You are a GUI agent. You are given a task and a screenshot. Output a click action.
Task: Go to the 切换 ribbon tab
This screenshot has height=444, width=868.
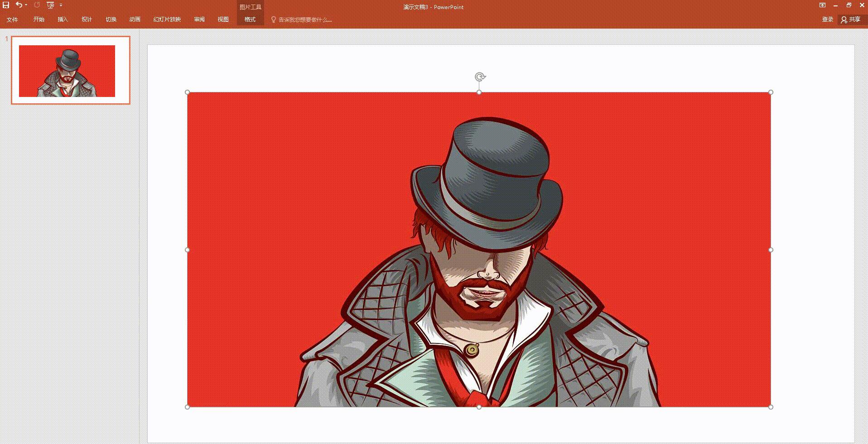click(111, 19)
